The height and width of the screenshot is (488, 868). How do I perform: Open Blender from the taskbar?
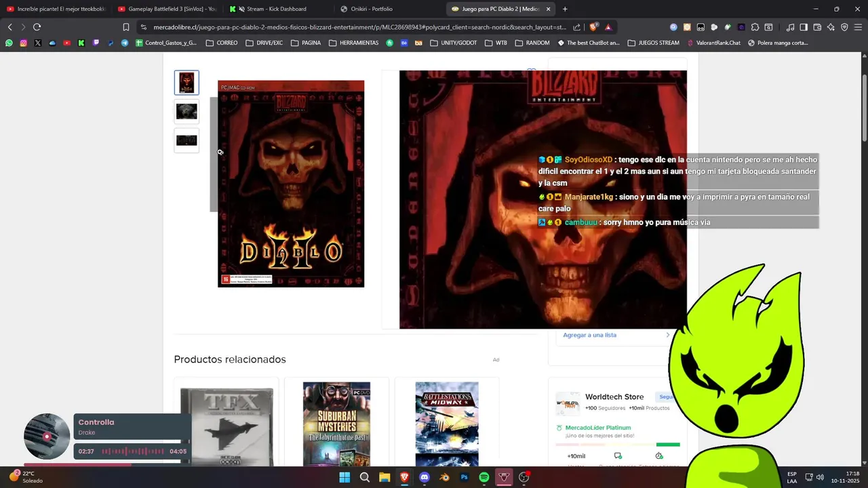tap(444, 477)
